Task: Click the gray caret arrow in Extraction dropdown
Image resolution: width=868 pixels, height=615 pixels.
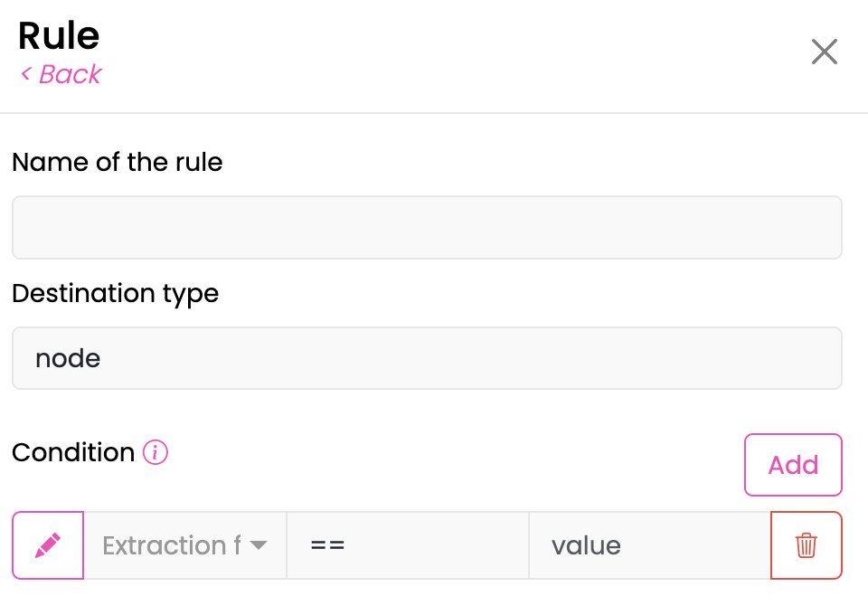Action: [259, 545]
